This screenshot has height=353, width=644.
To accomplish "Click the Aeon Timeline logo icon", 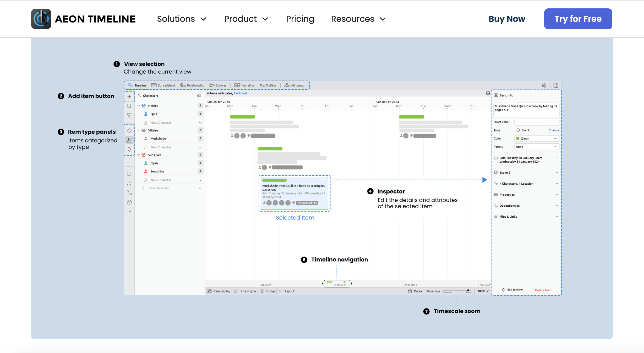I will click(x=41, y=19).
